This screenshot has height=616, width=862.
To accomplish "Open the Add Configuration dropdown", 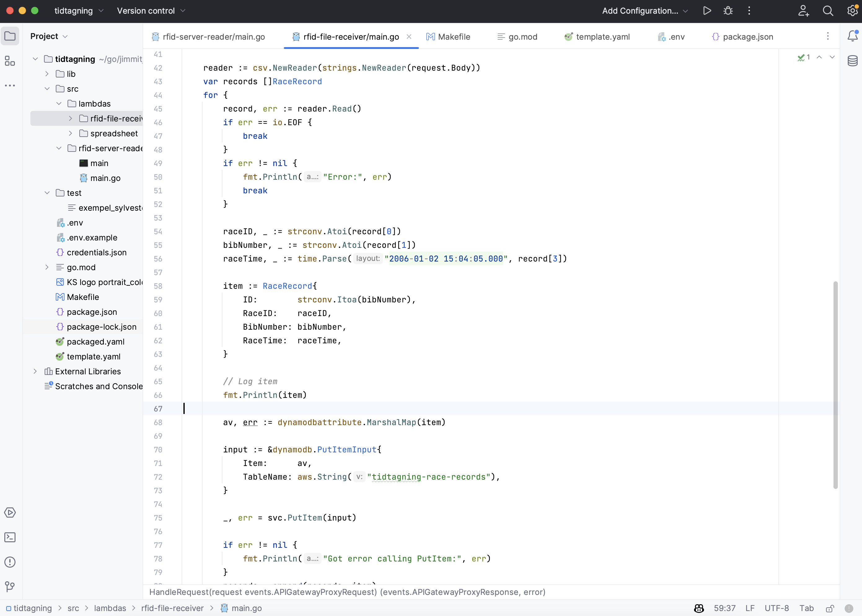I will pyautogui.click(x=644, y=11).
